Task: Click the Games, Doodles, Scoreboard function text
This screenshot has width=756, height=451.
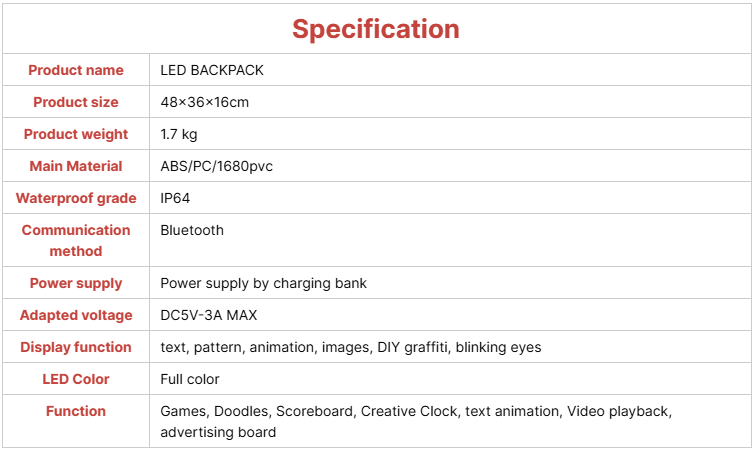Action: pyautogui.click(x=416, y=422)
